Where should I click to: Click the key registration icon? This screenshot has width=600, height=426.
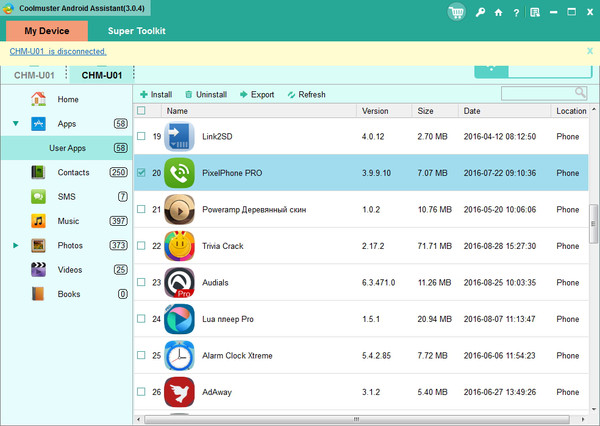482,11
